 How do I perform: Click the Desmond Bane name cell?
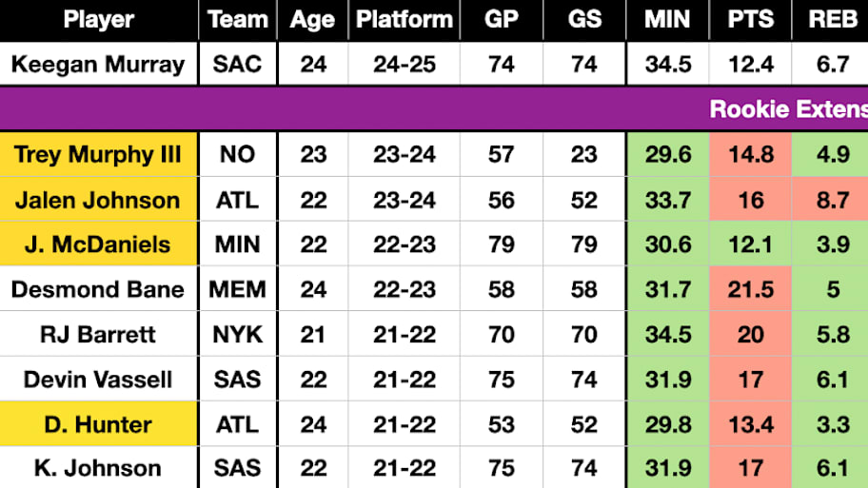pyautogui.click(x=99, y=289)
